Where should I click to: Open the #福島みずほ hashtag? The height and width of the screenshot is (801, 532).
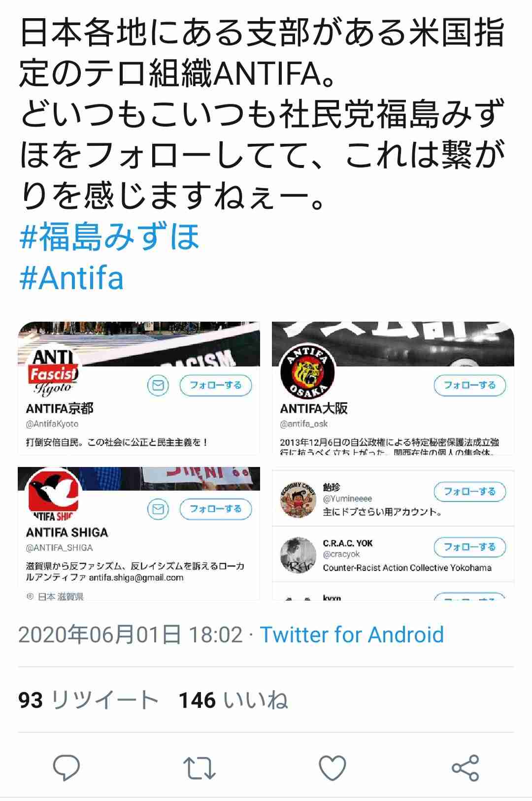[x=109, y=236]
